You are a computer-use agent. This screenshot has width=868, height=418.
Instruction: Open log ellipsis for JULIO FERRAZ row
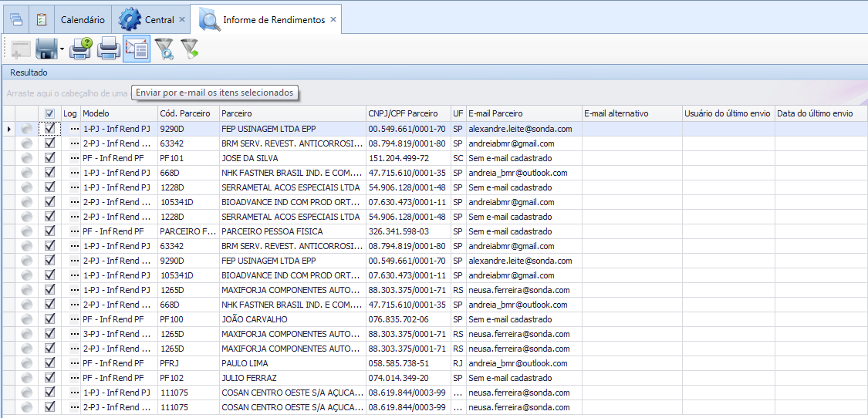click(74, 378)
